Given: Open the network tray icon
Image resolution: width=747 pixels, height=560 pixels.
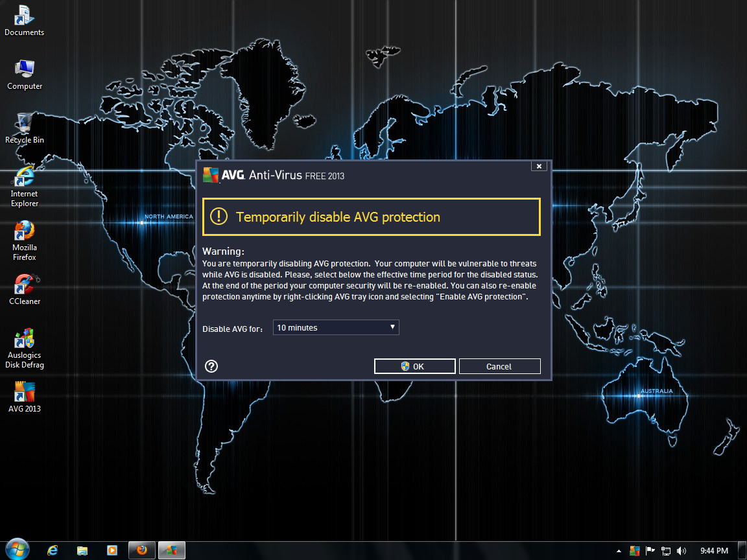Looking at the screenshot, I should (665, 551).
